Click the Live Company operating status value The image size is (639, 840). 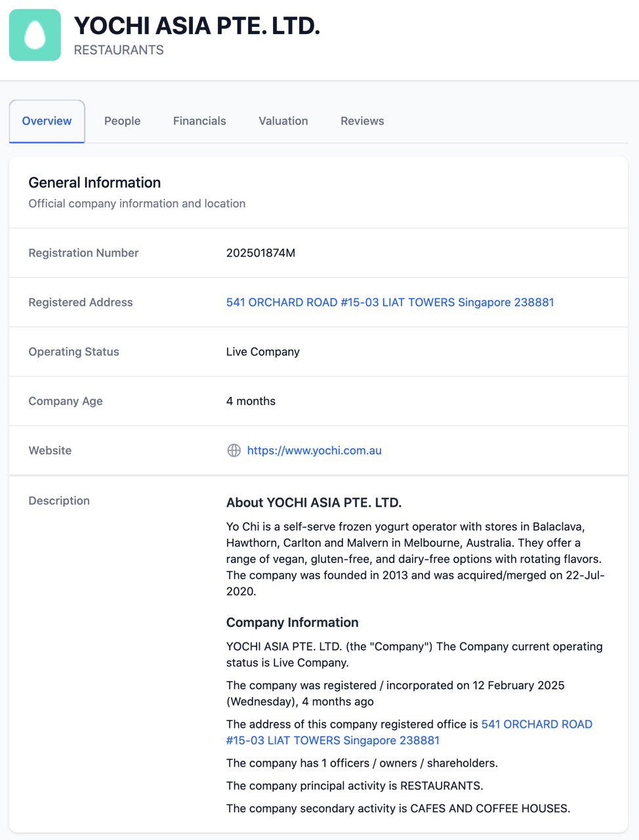click(x=262, y=352)
